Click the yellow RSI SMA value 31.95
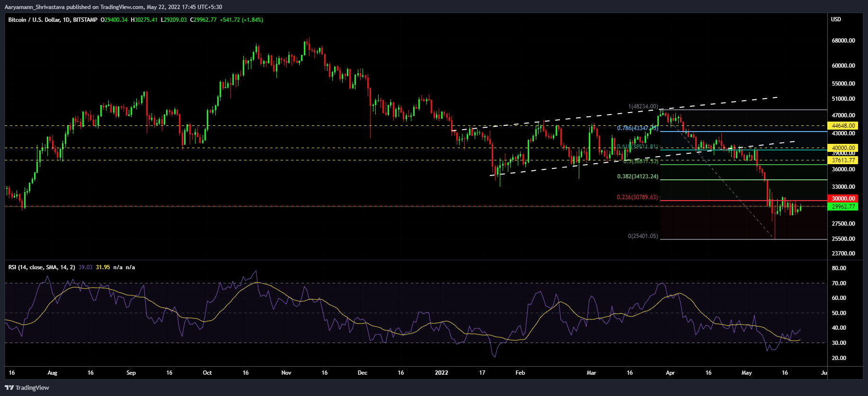Viewport: 868px width, 396px height. 103,267
